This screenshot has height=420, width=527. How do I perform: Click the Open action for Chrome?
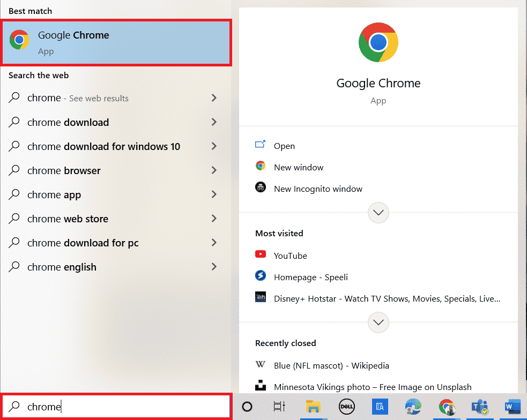284,146
